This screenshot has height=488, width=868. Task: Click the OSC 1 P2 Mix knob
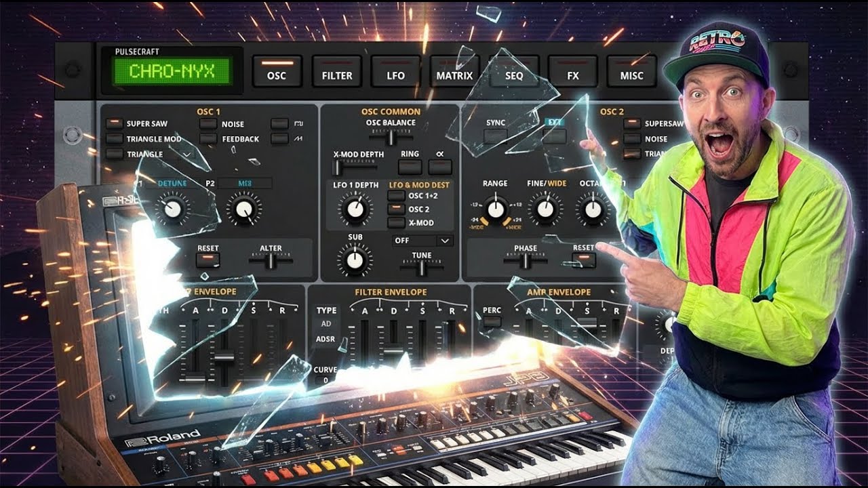coord(243,209)
